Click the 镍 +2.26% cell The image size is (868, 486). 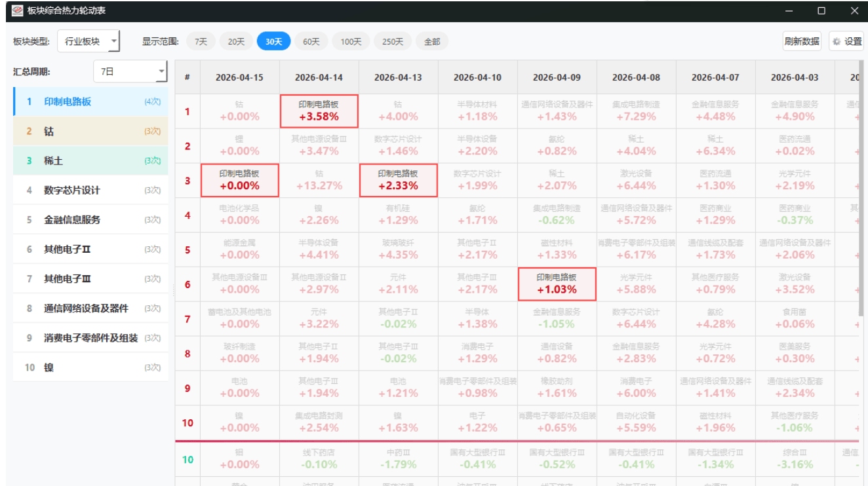[x=319, y=215]
